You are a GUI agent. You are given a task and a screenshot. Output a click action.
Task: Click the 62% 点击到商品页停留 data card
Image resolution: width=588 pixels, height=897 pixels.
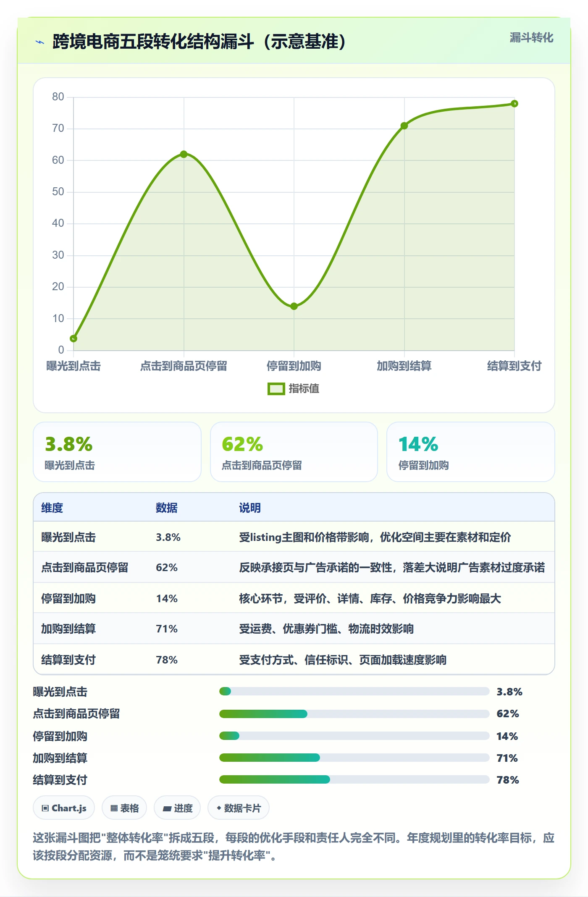(x=294, y=452)
